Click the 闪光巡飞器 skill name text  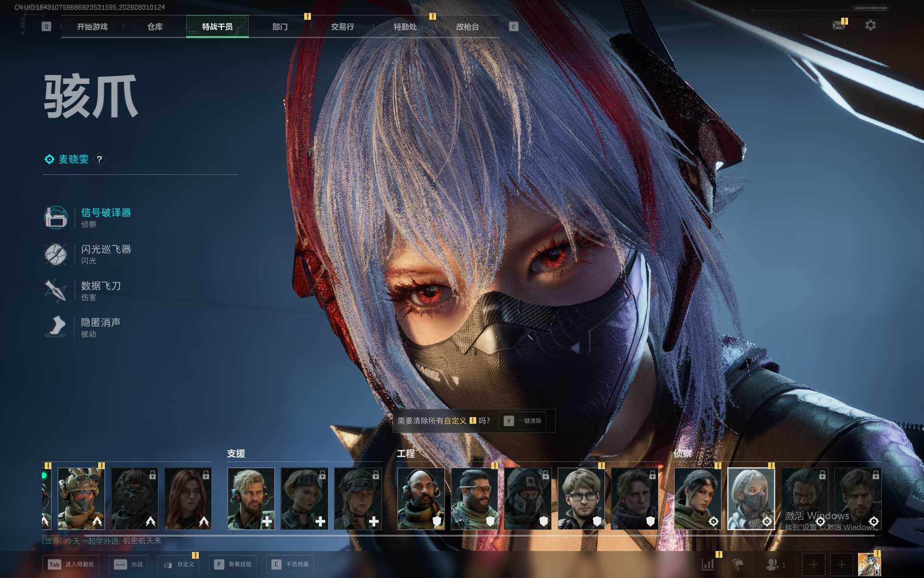coord(106,249)
